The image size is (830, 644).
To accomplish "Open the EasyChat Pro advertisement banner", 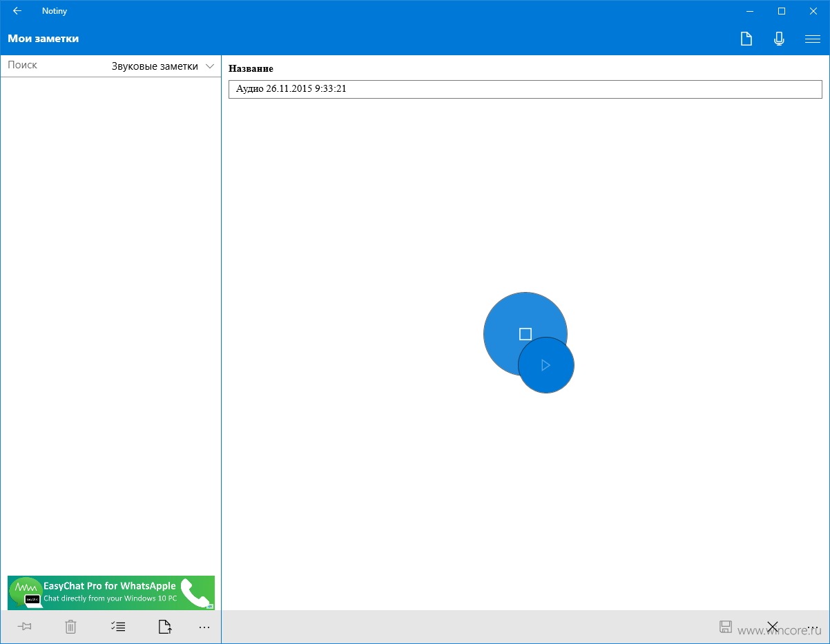I will pos(111,593).
